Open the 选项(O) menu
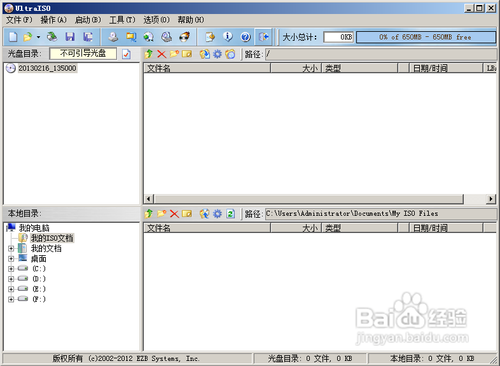500x366 pixels. (x=156, y=20)
